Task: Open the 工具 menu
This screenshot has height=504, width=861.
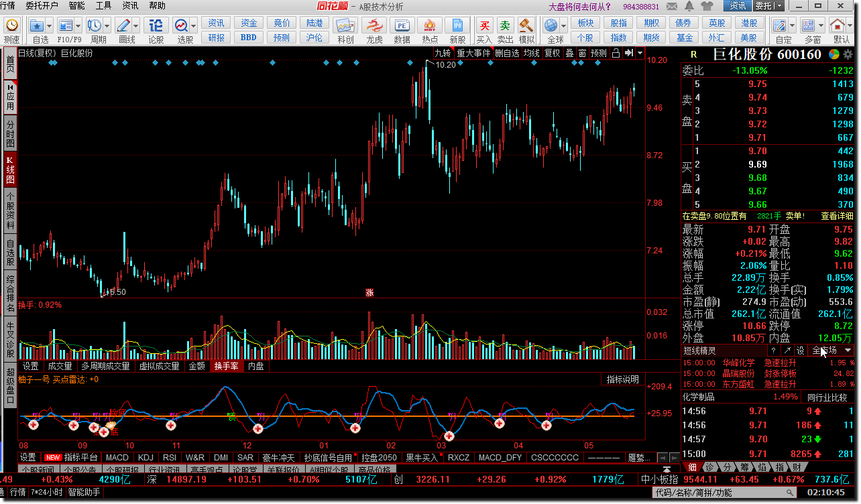Action: coord(103,5)
